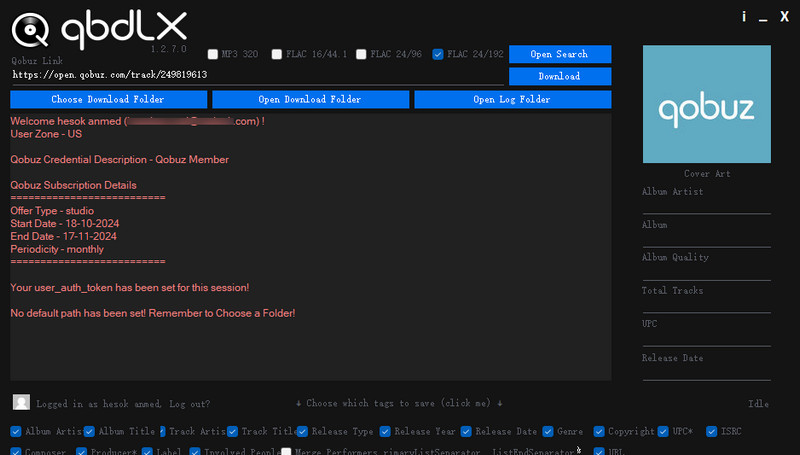The image size is (800, 455).
Task: Click Choose Download Folder button
Action: click(x=108, y=99)
